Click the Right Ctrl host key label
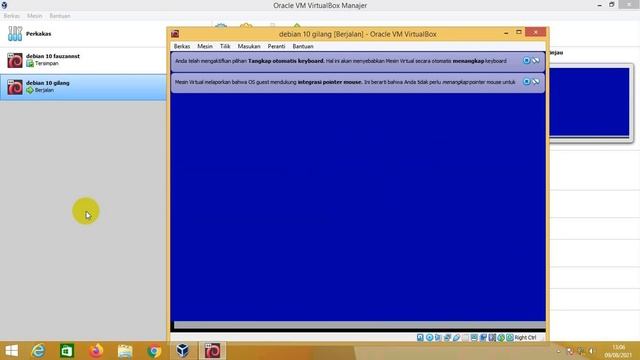The height and width of the screenshot is (360, 640). coord(525,338)
